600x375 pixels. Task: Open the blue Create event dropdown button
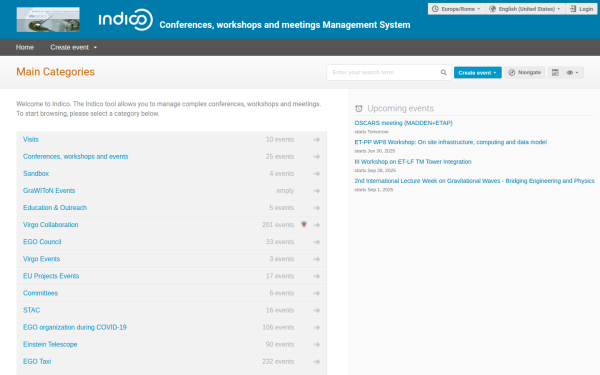pos(478,72)
